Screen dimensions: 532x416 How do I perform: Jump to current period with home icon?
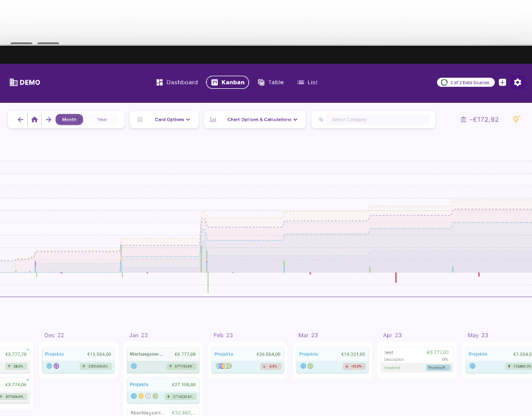(35, 119)
